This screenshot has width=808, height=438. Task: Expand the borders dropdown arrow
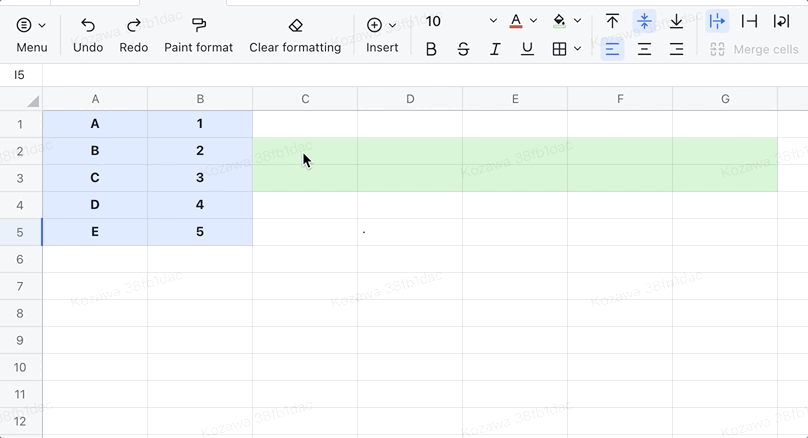pyautogui.click(x=578, y=49)
